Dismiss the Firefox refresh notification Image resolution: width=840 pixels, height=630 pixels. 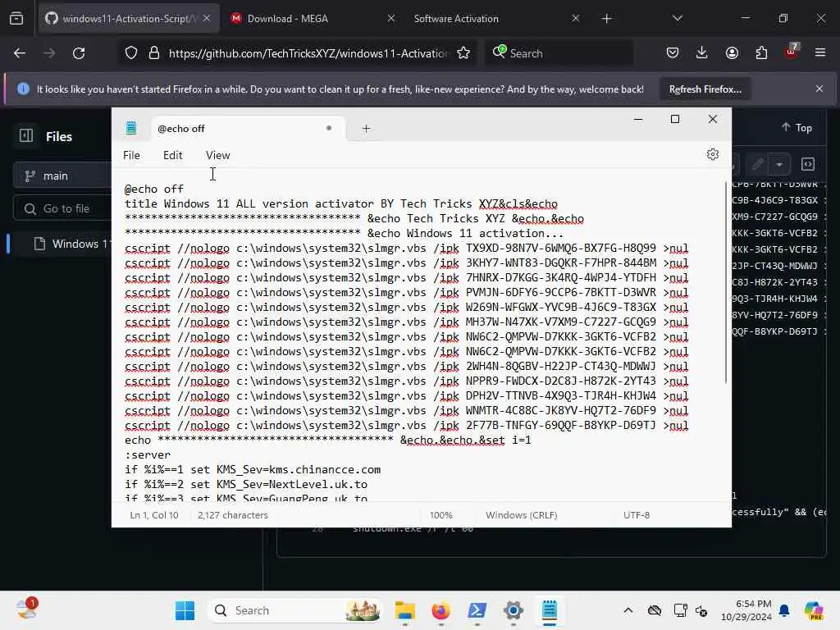point(819,89)
